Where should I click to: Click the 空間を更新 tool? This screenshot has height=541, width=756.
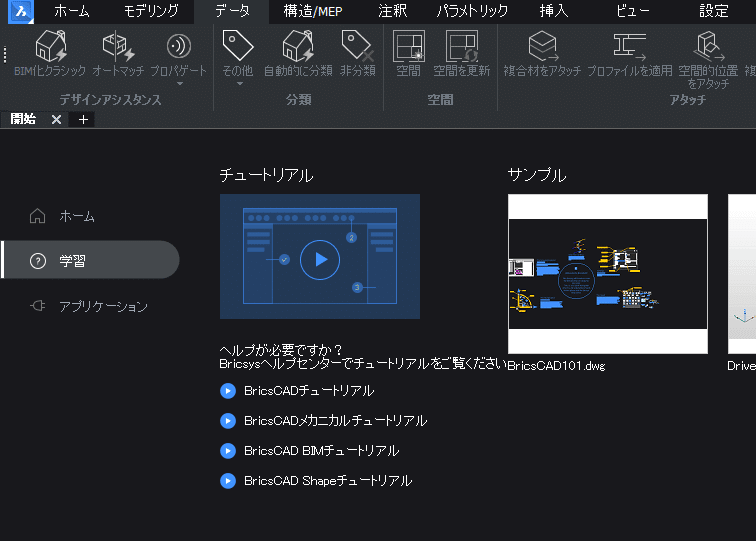click(462, 54)
